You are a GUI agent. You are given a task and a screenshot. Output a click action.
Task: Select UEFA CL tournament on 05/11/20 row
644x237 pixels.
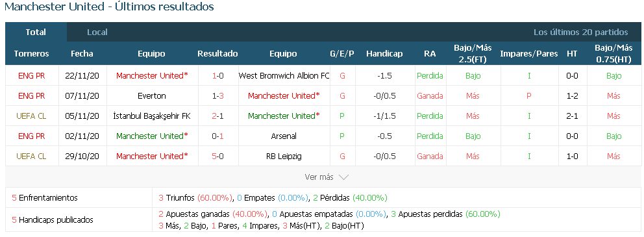point(31,116)
